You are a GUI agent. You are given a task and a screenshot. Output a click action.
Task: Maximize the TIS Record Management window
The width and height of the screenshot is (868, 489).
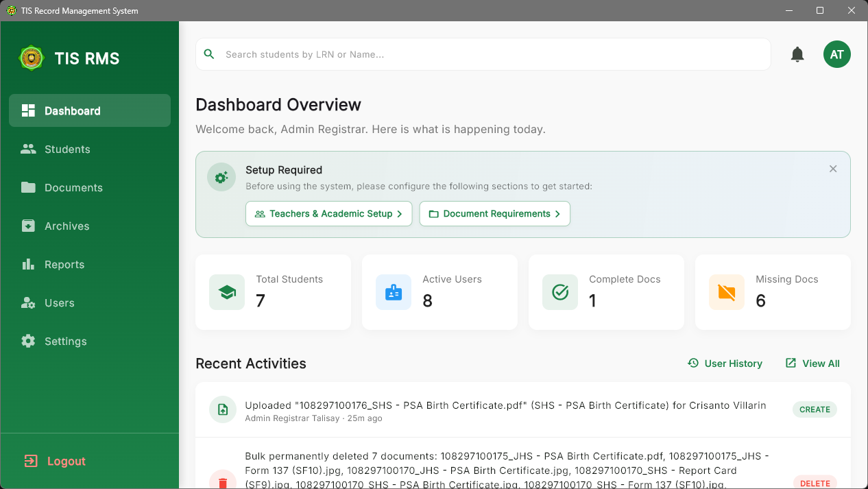[x=820, y=10]
